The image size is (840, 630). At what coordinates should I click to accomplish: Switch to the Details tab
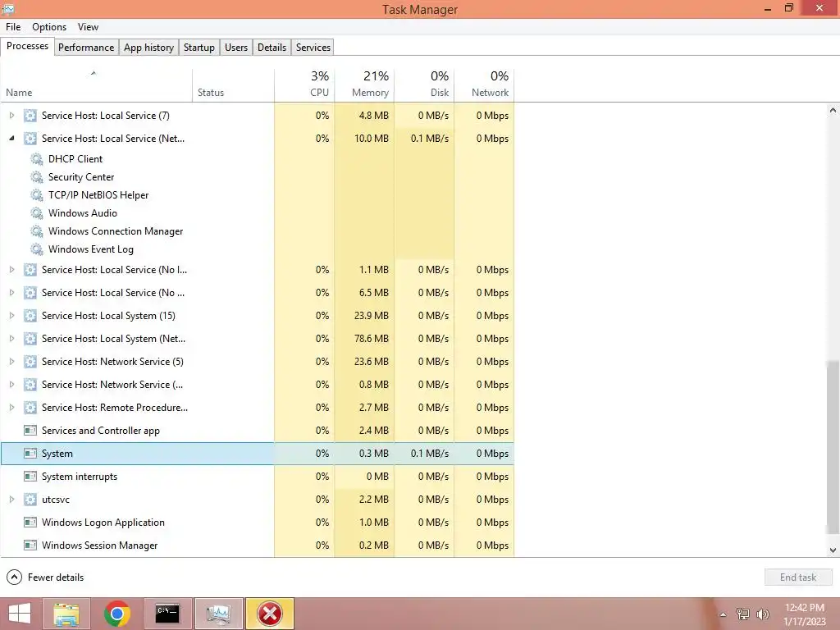point(272,47)
